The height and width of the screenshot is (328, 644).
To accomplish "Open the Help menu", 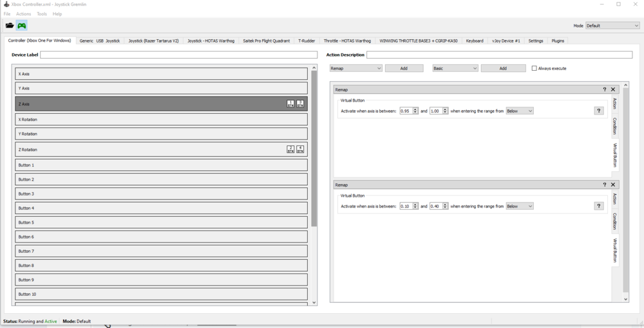I will [57, 14].
